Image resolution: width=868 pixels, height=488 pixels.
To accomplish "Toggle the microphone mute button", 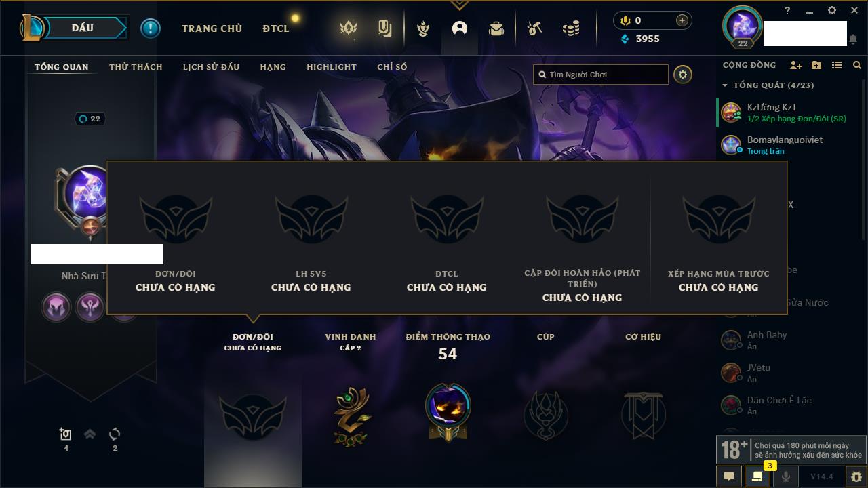I will point(785,476).
